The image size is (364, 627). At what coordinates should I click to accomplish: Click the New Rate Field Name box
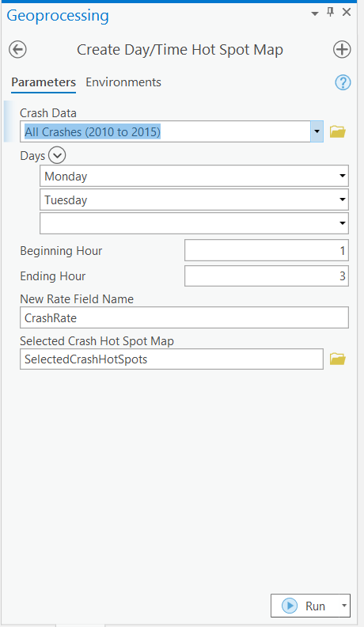tap(184, 317)
